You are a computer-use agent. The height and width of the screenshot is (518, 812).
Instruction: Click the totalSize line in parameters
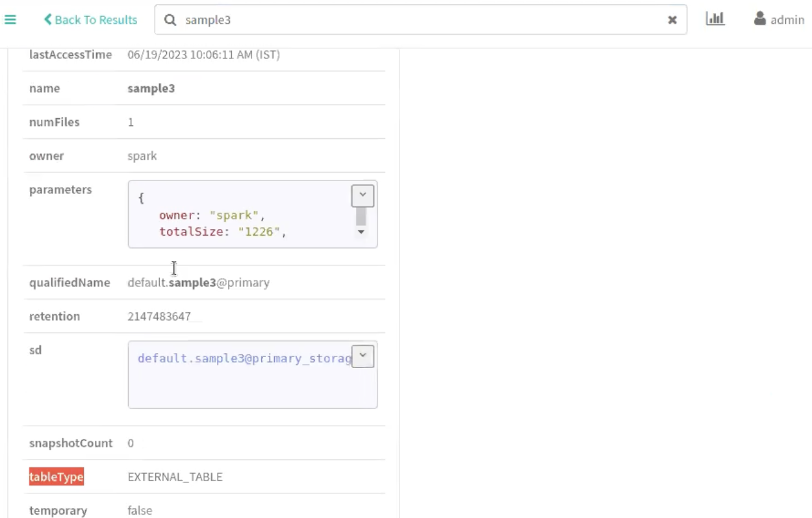[x=222, y=232]
